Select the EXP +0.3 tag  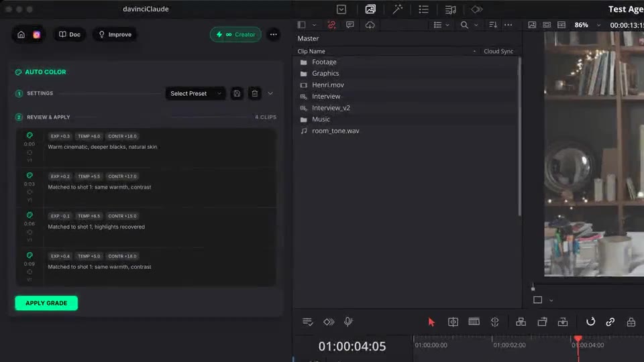point(60,136)
